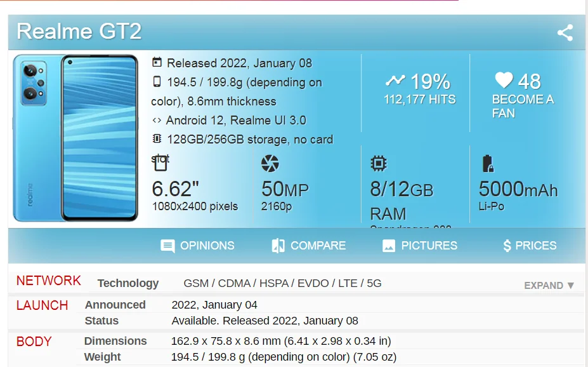Viewport: 588px width, 367px height.
Task: Click the '(7.05 oz)' weight value row
Action: pyautogui.click(x=284, y=357)
